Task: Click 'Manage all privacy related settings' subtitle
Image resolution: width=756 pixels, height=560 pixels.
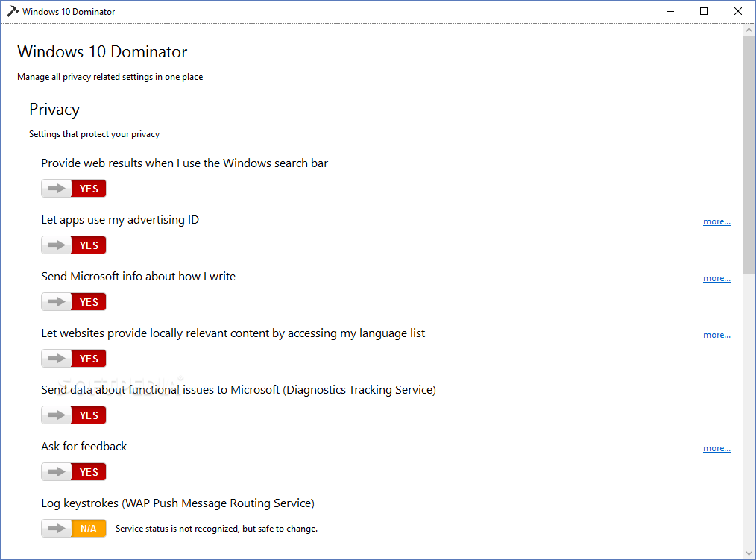Action: pyautogui.click(x=110, y=77)
